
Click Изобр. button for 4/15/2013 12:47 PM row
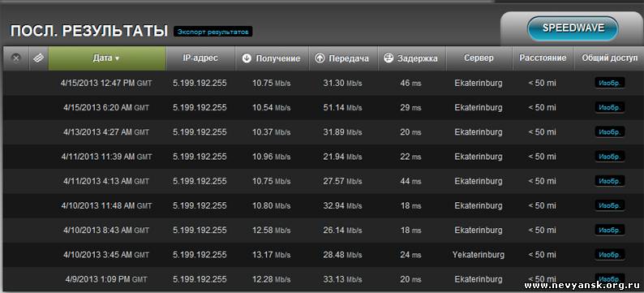pos(610,83)
